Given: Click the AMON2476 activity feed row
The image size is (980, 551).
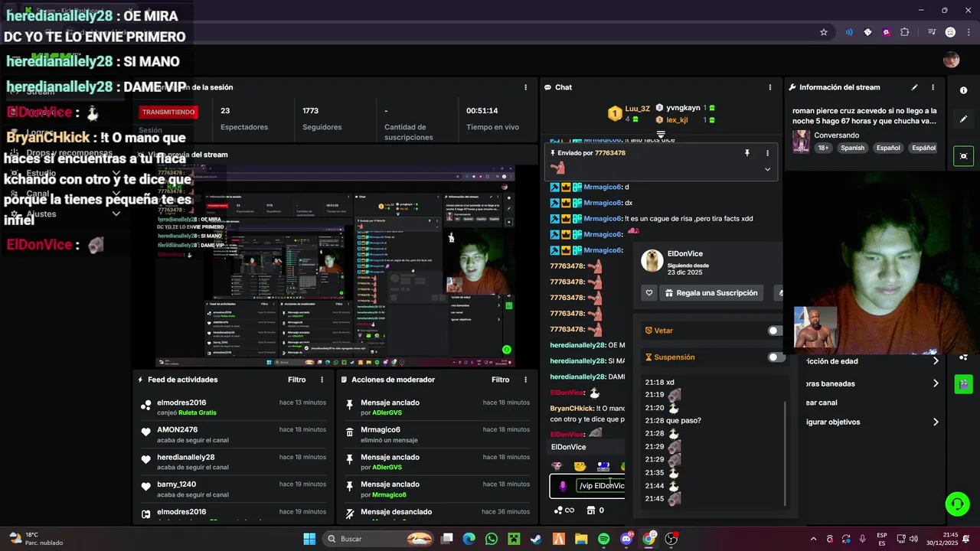Looking at the screenshot, I should 233,435.
